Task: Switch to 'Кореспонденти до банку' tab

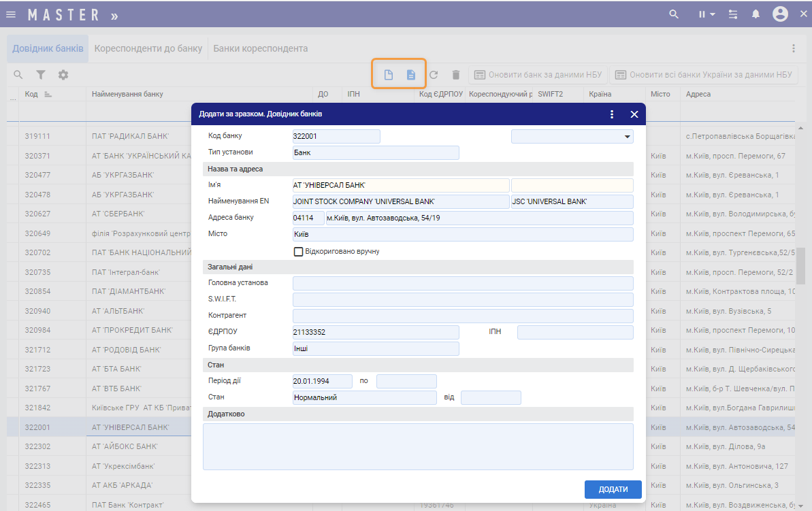Action: (148, 49)
